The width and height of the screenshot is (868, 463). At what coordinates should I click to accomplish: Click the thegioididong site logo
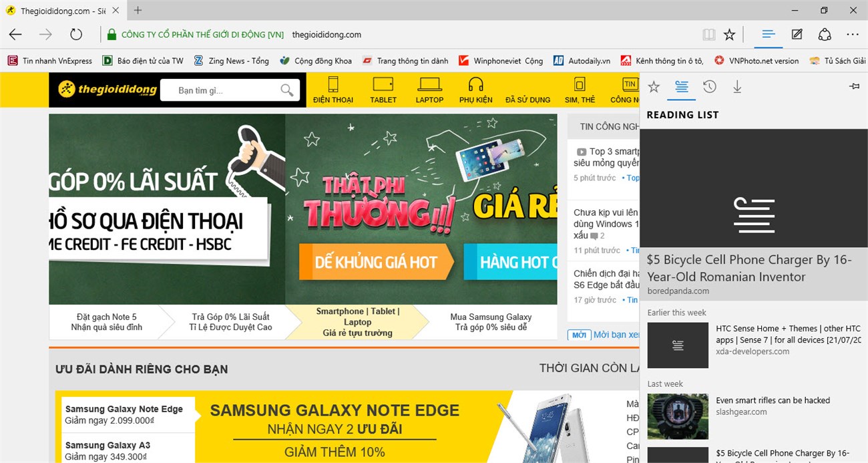click(x=108, y=90)
